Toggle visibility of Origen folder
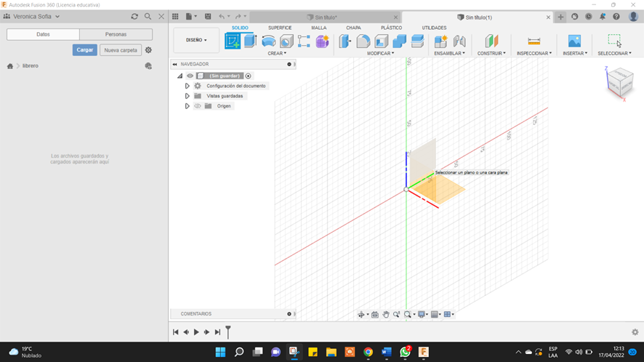This screenshot has height=362, width=644. [198, 106]
